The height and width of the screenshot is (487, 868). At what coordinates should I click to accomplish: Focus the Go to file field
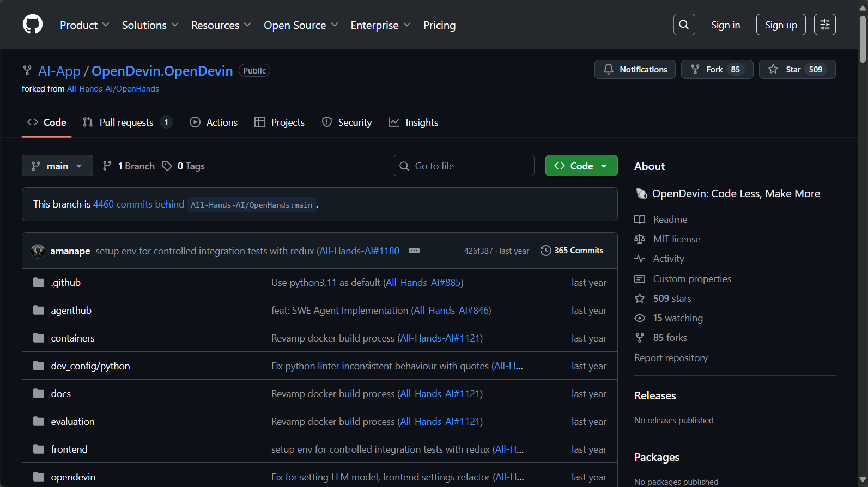coord(463,166)
